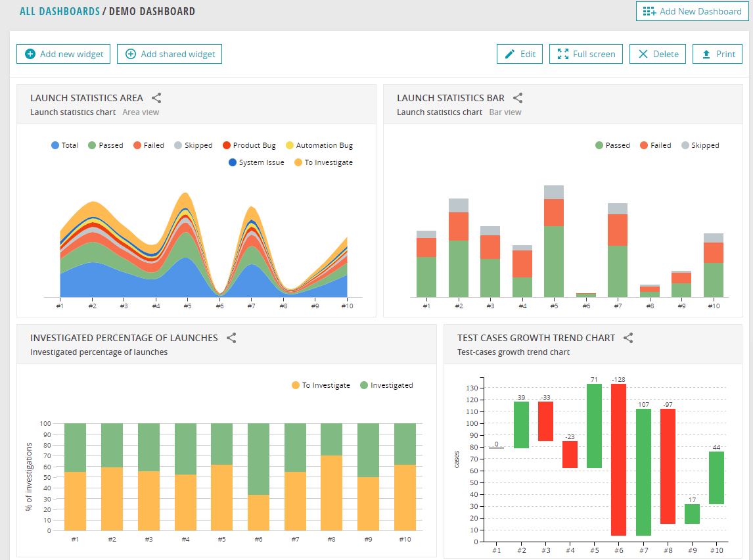This screenshot has width=753, height=560.
Task: Click the Area view label
Action: click(141, 112)
